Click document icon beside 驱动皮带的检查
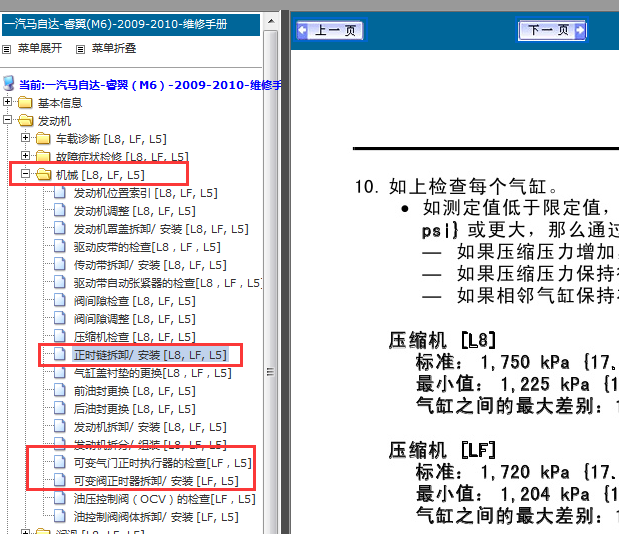619x534 pixels. 60,246
